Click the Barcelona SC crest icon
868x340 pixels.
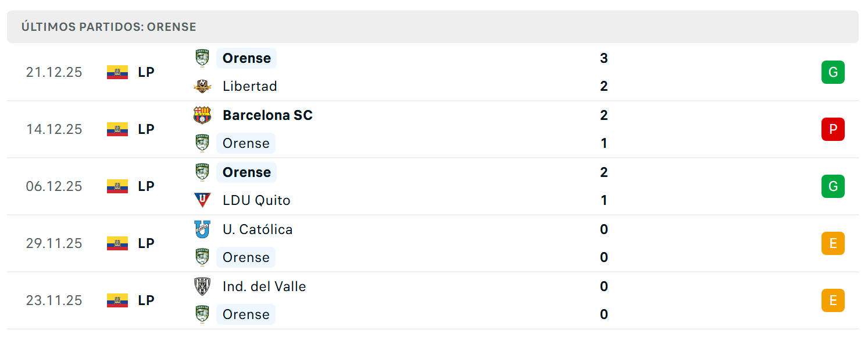tap(202, 115)
